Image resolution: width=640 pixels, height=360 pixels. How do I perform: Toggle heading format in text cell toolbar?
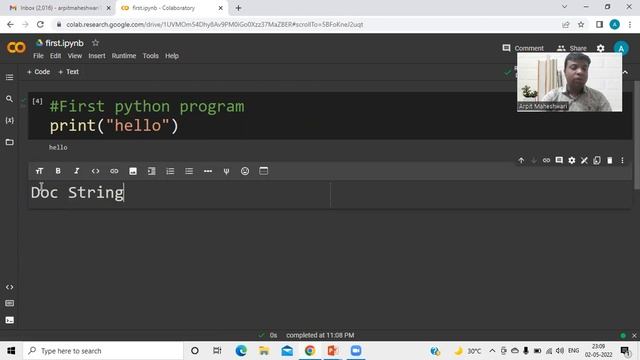[39, 171]
